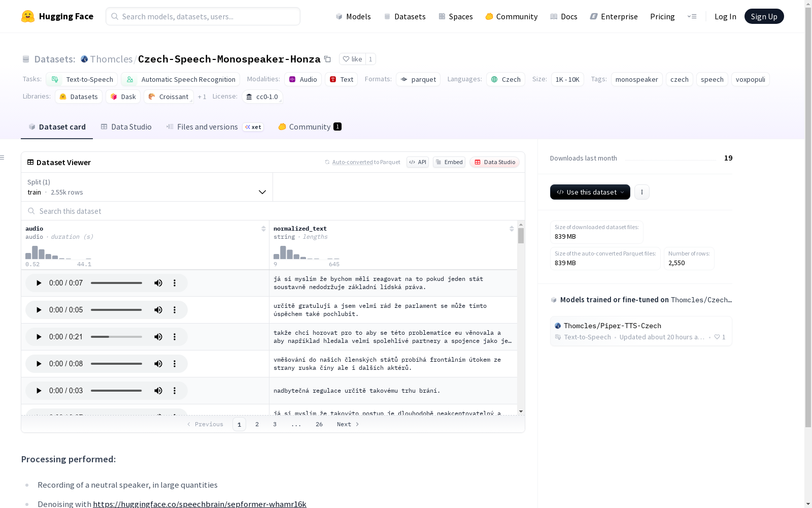812x508 pixels.
Task: Sort by the audio column
Action: coord(263,229)
